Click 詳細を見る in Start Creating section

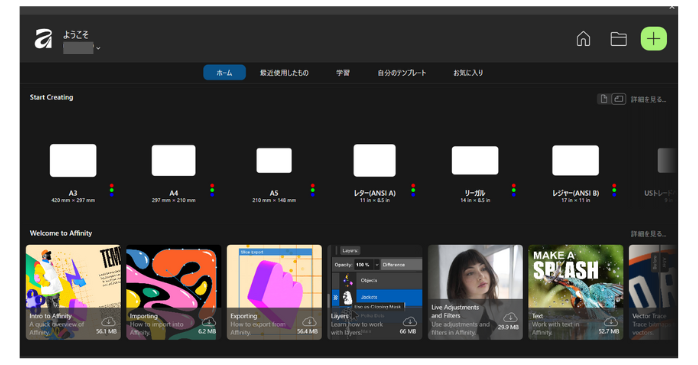(x=648, y=99)
